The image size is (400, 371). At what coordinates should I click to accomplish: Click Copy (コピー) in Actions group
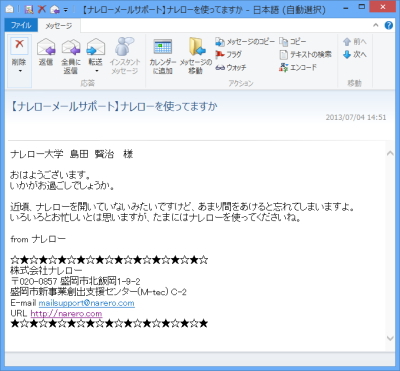coord(293,42)
